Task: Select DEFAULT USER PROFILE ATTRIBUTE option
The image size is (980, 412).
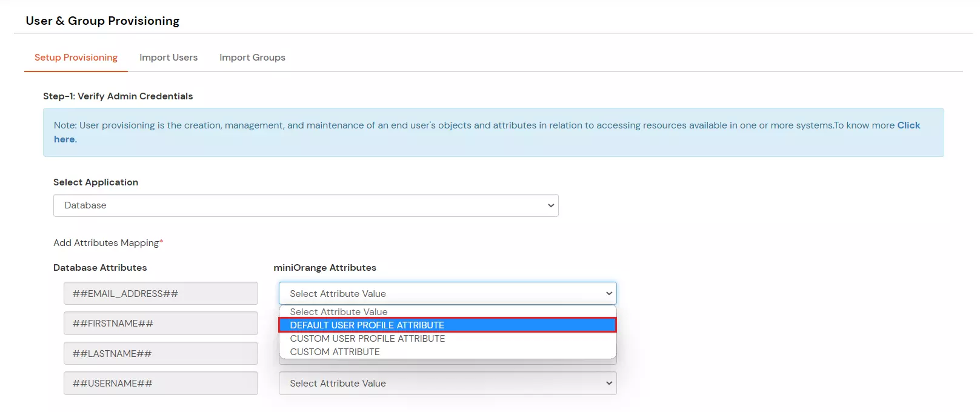Action: (447, 325)
